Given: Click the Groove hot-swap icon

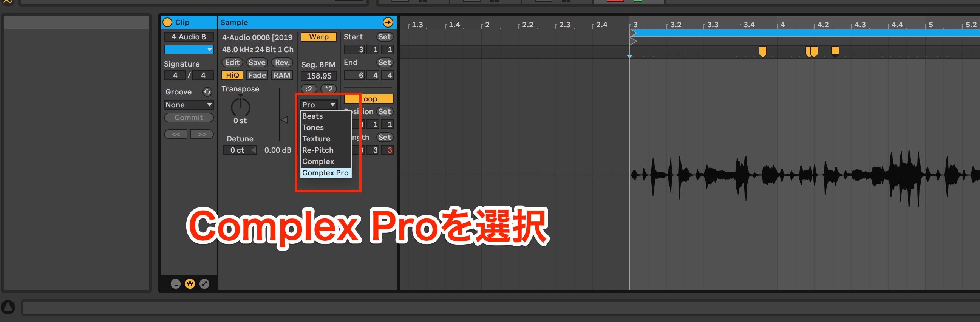Looking at the screenshot, I should click(207, 92).
